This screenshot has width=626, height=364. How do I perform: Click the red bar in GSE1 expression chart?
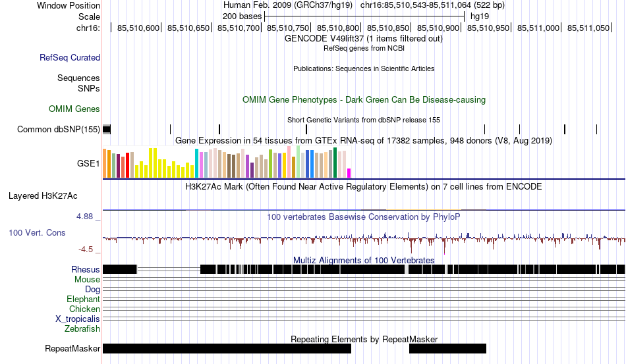coord(127,165)
